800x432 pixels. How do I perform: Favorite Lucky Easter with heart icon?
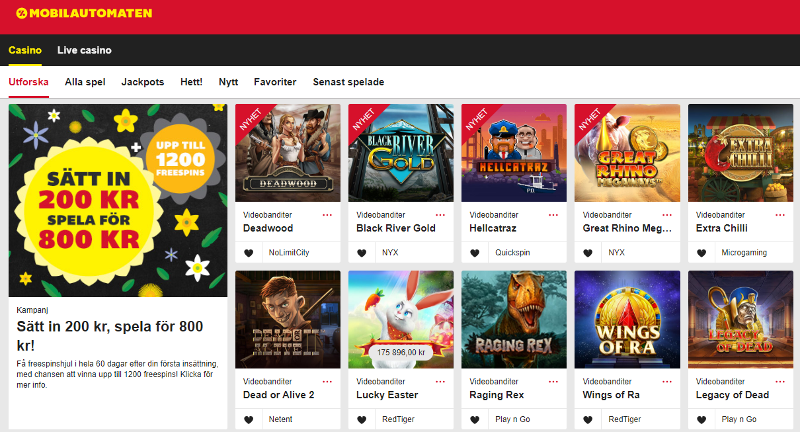point(362,419)
